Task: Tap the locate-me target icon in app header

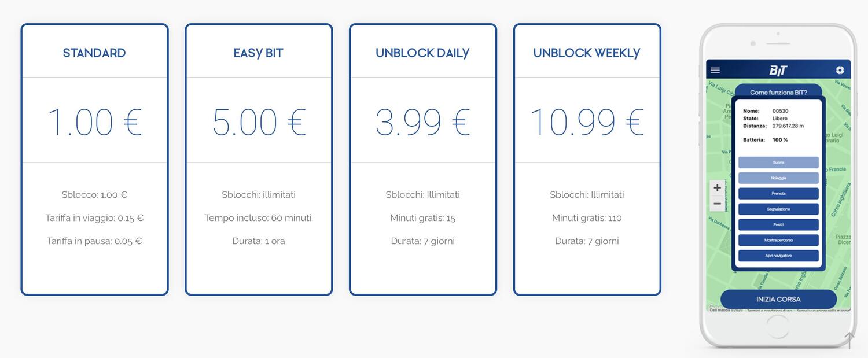Action: pyautogui.click(x=840, y=71)
